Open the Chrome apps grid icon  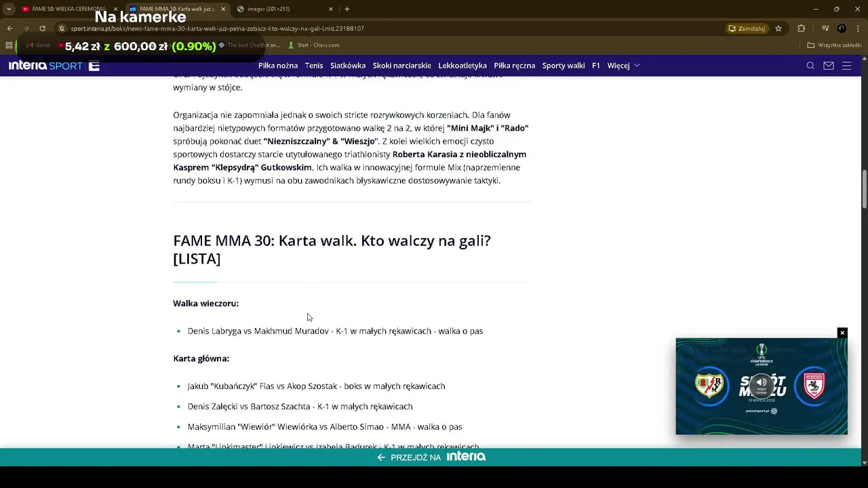9,45
